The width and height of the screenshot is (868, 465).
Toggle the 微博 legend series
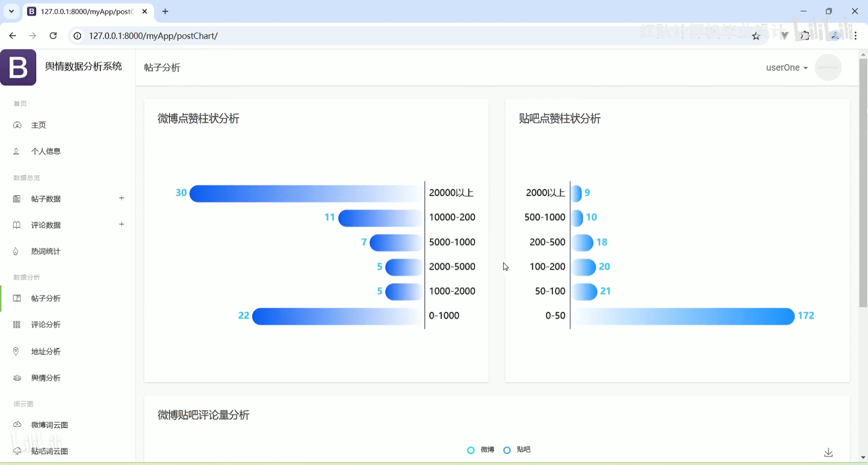pyautogui.click(x=481, y=450)
